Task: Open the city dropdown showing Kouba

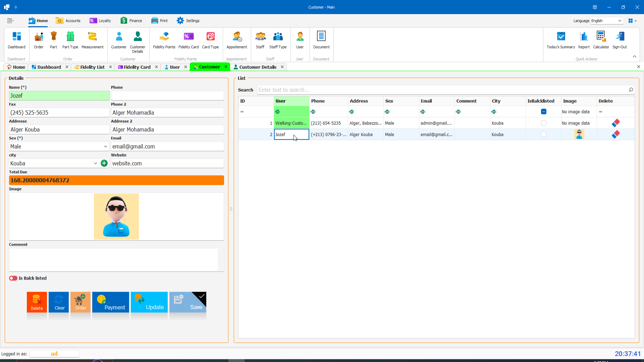Action: point(96,163)
